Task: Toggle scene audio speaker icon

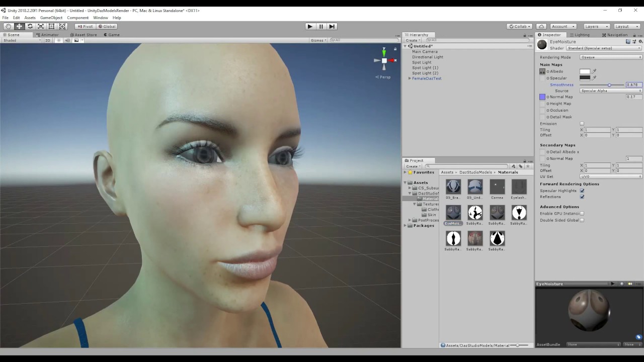Action: tap(67, 40)
